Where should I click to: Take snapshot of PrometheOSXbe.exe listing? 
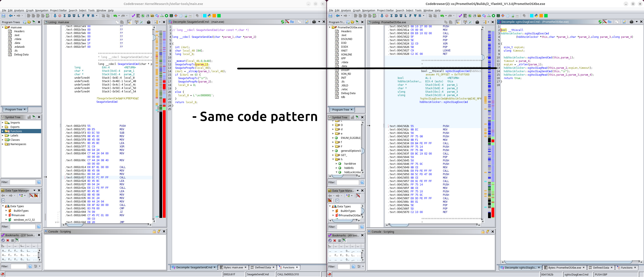(477, 22)
